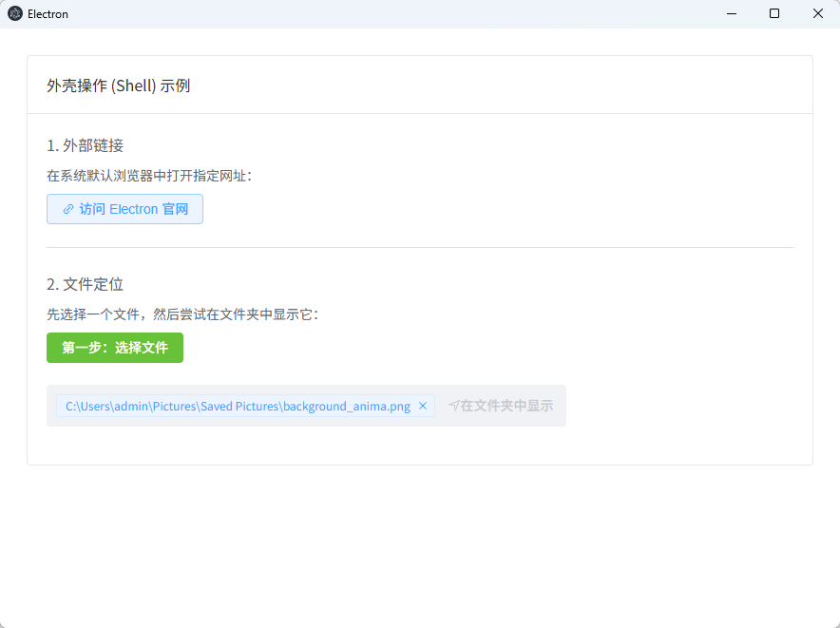This screenshot has width=840, height=628.
Task: Click the 2. 文件定位 section heading
Action: click(x=86, y=284)
